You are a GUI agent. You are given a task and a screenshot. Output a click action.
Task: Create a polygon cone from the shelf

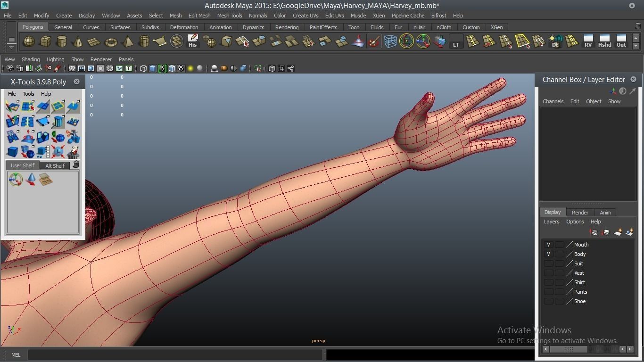coord(78,41)
